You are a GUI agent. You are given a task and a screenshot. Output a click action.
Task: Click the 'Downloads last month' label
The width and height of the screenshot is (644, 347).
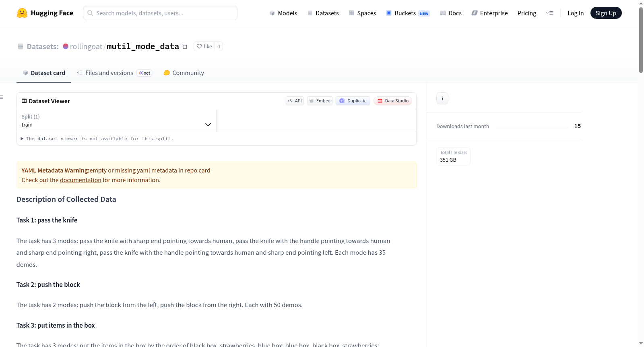tap(463, 126)
